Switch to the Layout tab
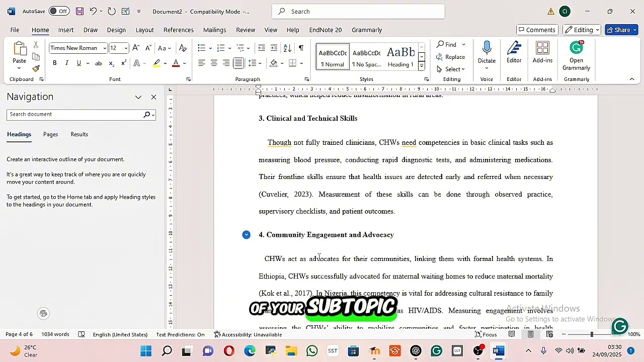644x362 pixels. click(x=144, y=30)
